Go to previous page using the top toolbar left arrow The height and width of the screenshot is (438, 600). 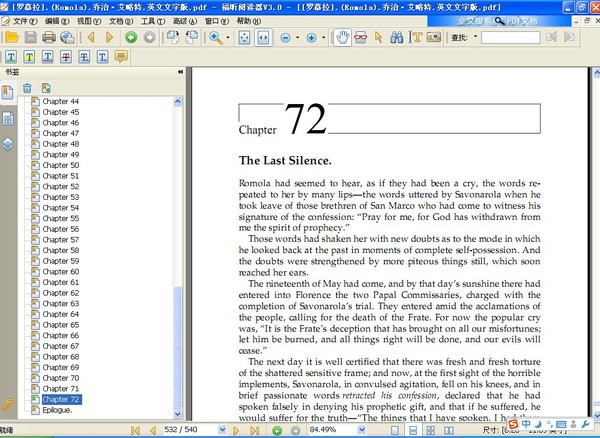point(91,37)
